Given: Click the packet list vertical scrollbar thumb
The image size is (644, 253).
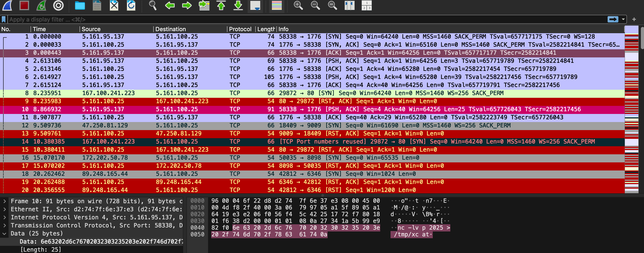Looking at the screenshot, I should coord(642,37).
